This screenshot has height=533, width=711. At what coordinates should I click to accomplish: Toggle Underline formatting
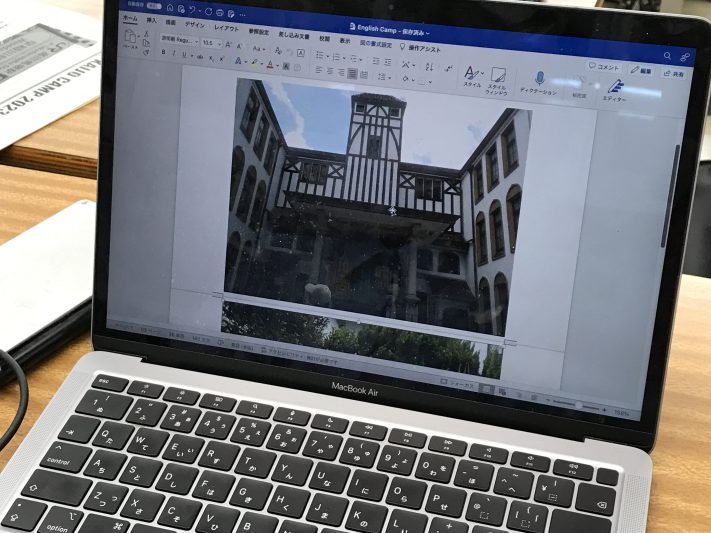[184, 55]
